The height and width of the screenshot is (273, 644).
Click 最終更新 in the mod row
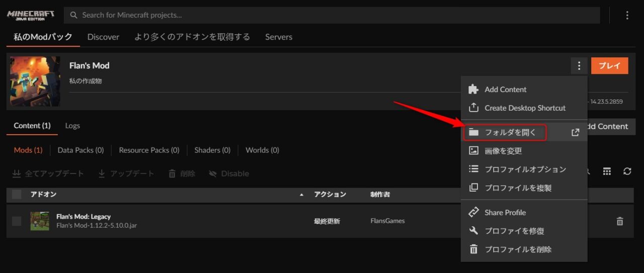(327, 221)
